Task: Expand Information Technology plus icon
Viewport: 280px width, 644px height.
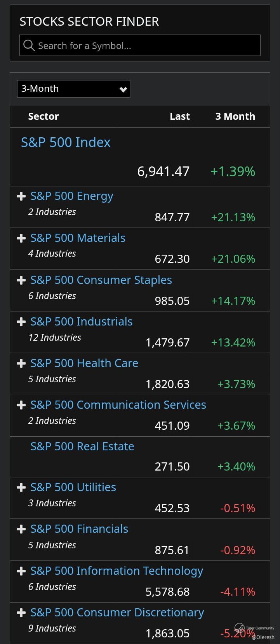Action: (21, 571)
